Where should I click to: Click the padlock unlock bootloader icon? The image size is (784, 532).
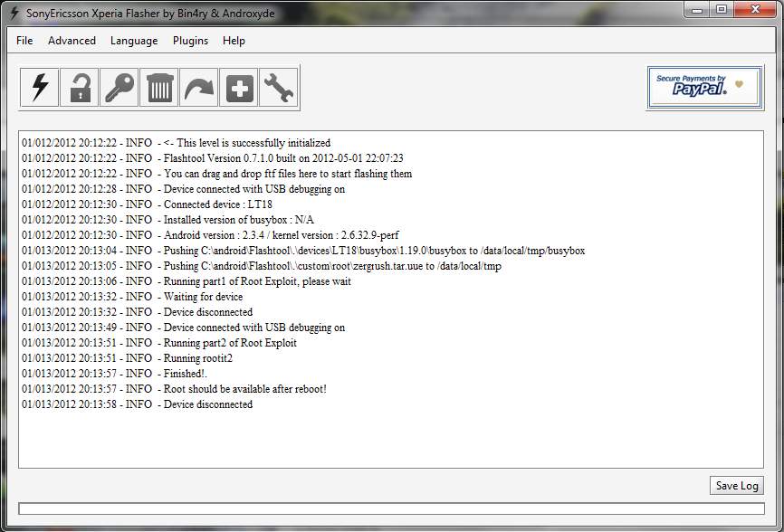click(80, 88)
